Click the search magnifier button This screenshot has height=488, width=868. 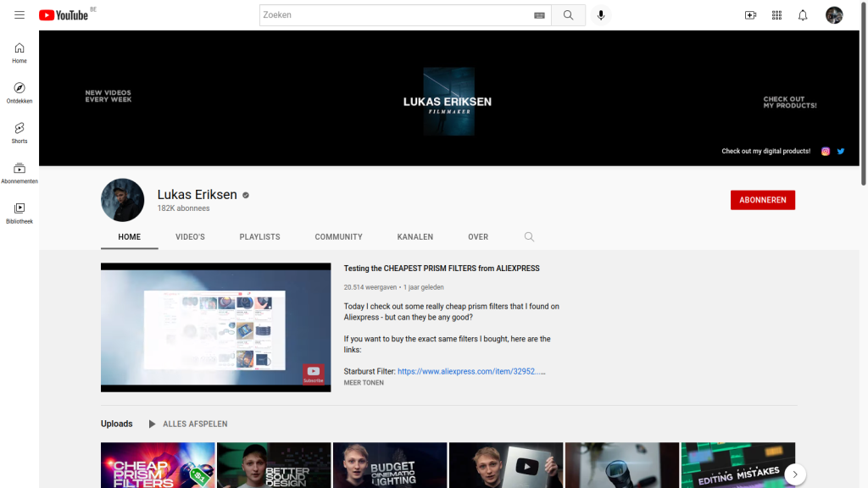pos(568,15)
